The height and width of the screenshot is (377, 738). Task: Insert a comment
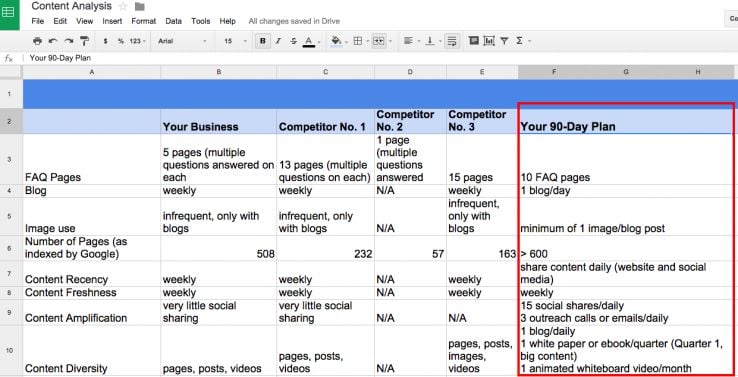pos(474,41)
